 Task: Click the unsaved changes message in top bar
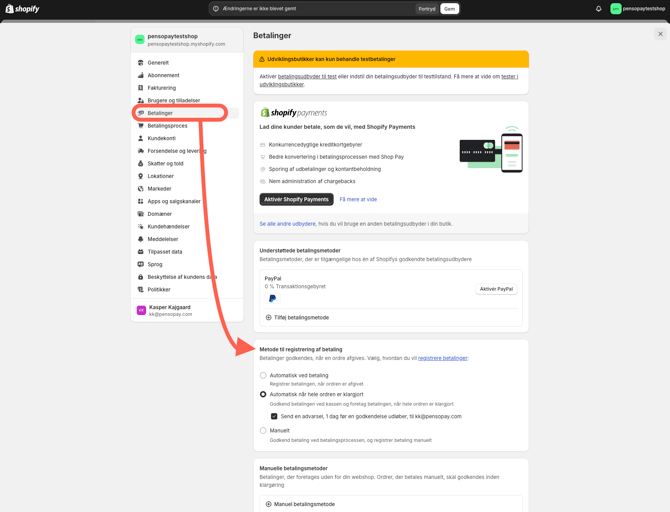(x=259, y=9)
